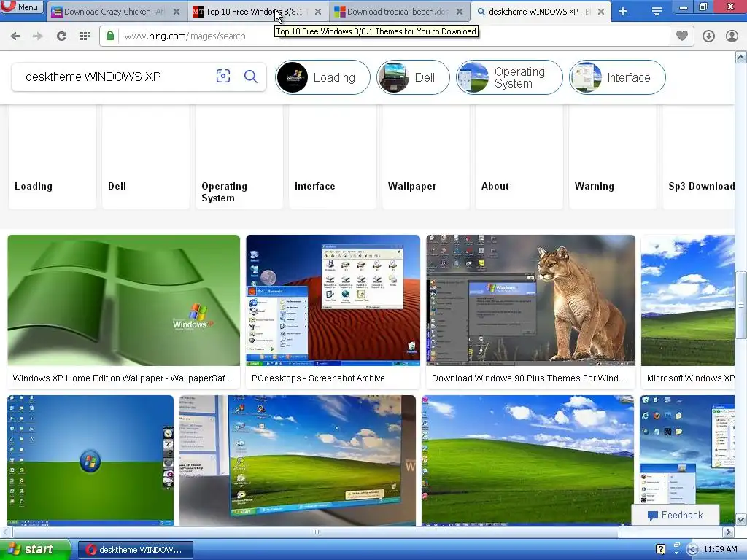The height and width of the screenshot is (560, 747).
Task: Go back with the back arrow
Action: [x=15, y=36]
